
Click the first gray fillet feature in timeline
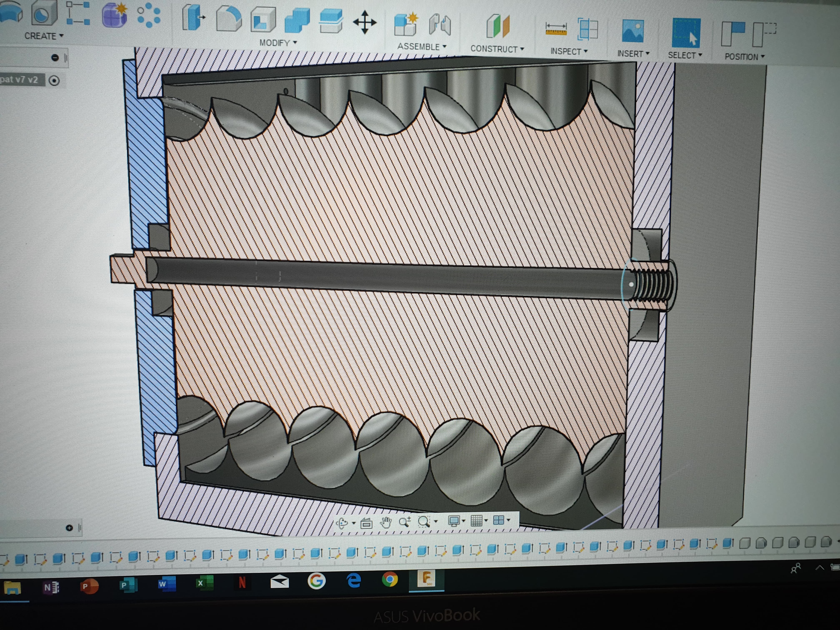[745, 543]
